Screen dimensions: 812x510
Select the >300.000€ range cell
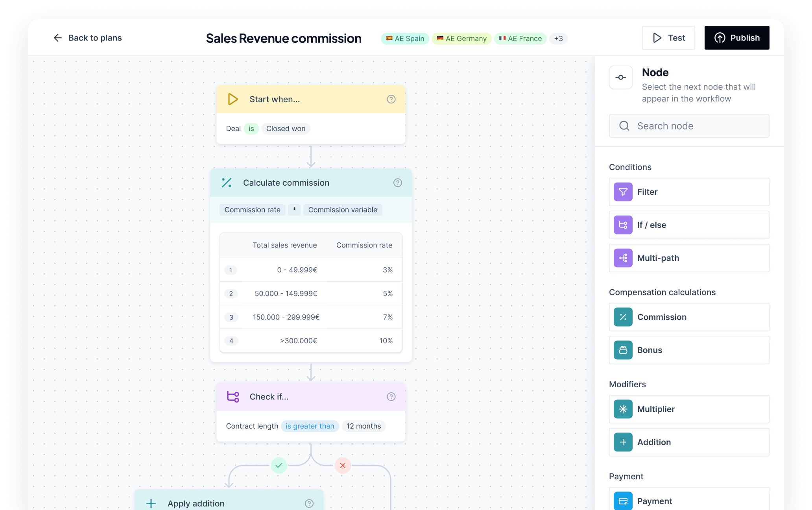(x=299, y=341)
